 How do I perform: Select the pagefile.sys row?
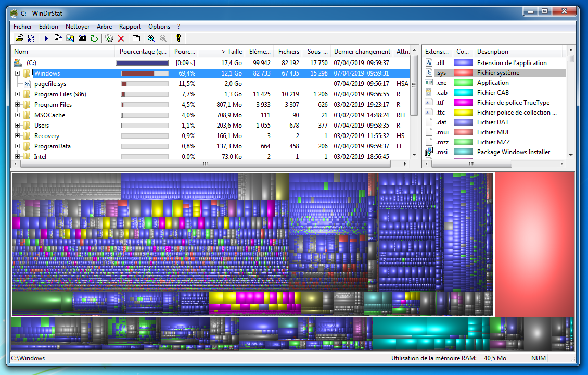(x=210, y=84)
